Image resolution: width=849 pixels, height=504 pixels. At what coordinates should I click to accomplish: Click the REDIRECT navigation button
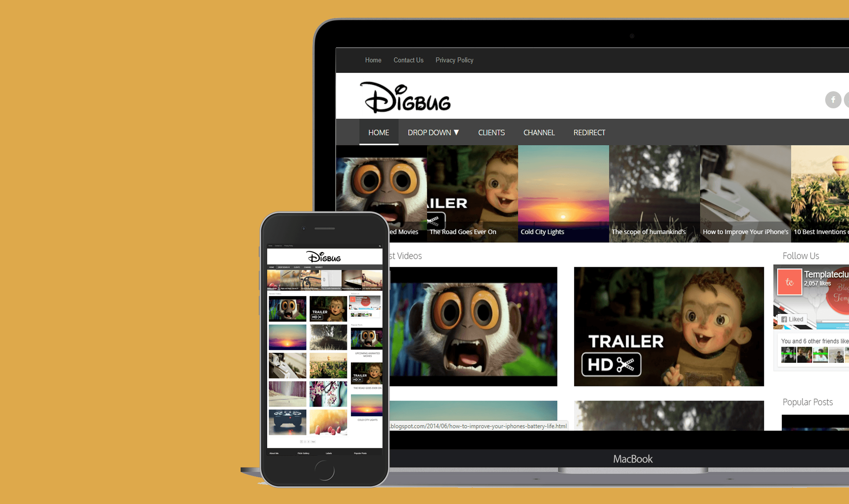588,132
